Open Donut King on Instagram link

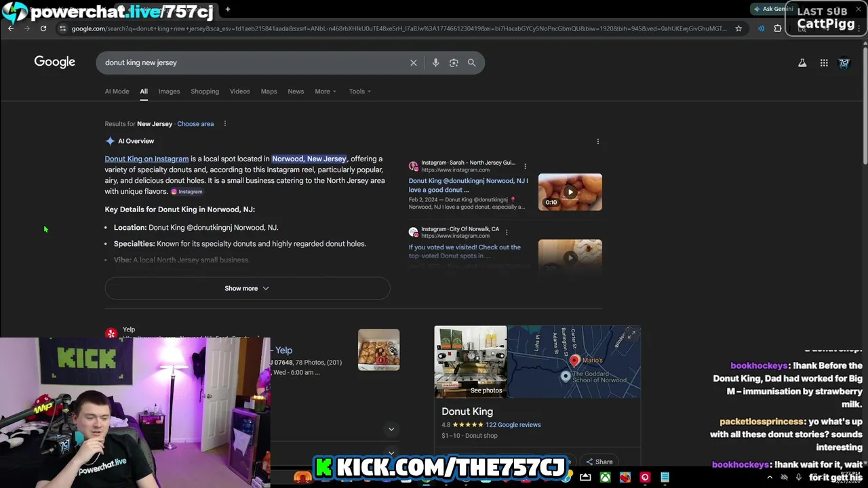[146, 159]
